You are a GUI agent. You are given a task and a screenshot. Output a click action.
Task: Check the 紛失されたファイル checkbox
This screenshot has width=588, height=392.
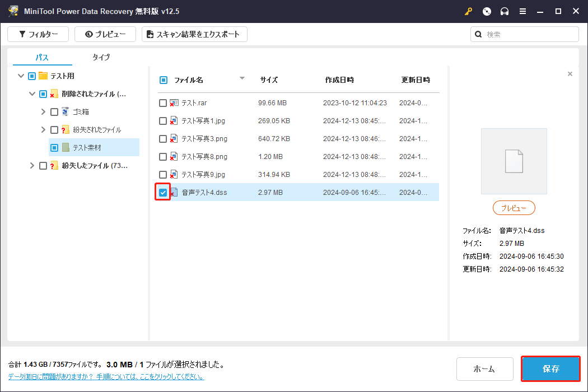[x=54, y=130]
